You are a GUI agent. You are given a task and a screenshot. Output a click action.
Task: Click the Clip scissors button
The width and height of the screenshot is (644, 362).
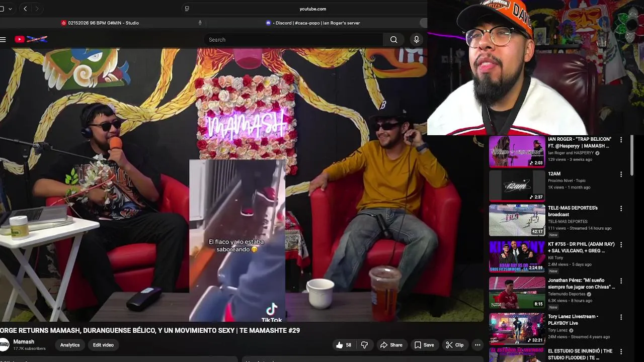pyautogui.click(x=454, y=345)
